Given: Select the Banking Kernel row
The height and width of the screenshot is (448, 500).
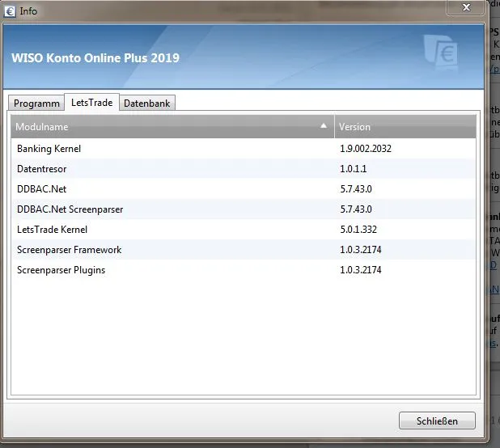Looking at the screenshot, I should click(x=49, y=149).
